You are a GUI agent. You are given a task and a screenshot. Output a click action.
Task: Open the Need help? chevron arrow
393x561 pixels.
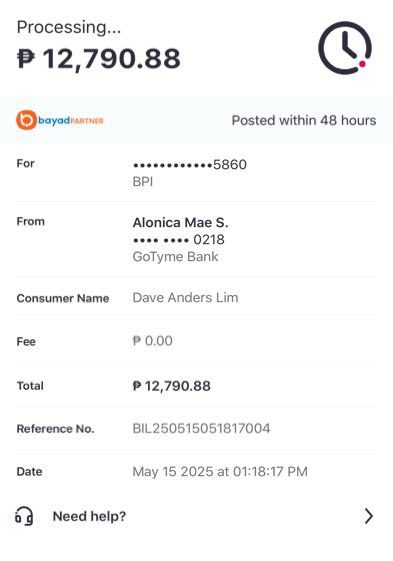(369, 516)
